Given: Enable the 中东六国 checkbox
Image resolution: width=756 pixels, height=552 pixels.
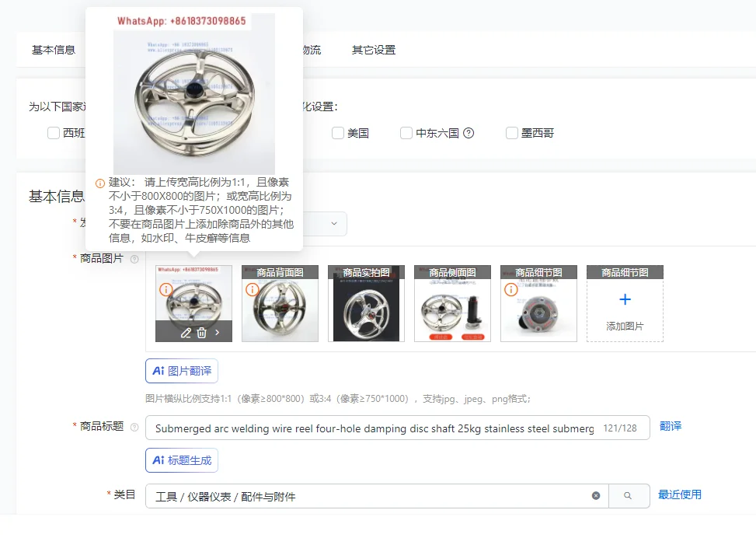Looking at the screenshot, I should [406, 133].
